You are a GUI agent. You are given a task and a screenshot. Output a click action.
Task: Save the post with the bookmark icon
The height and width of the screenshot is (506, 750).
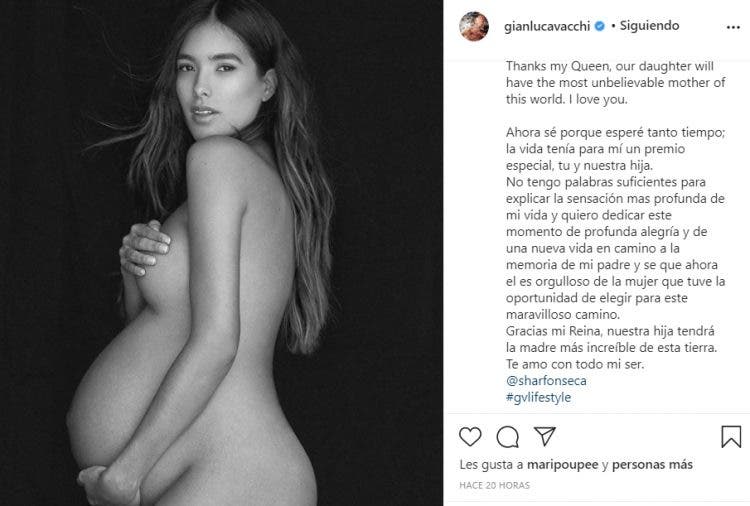click(x=731, y=437)
